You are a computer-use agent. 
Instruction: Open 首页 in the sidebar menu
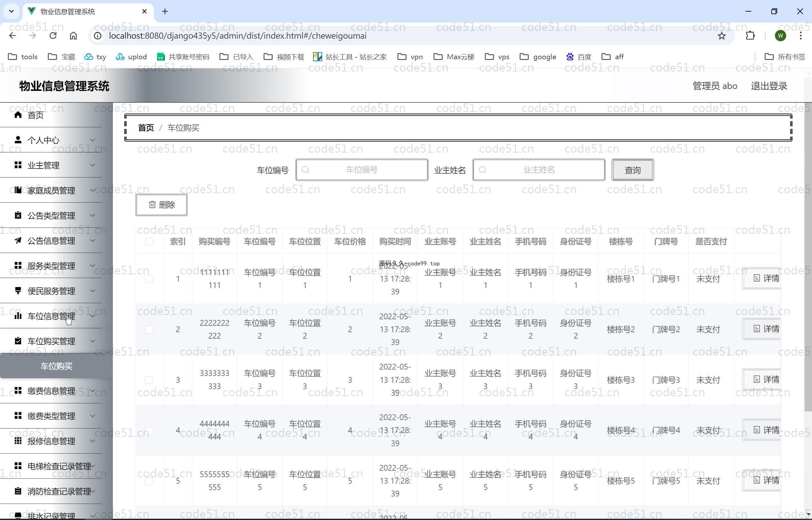(51, 115)
